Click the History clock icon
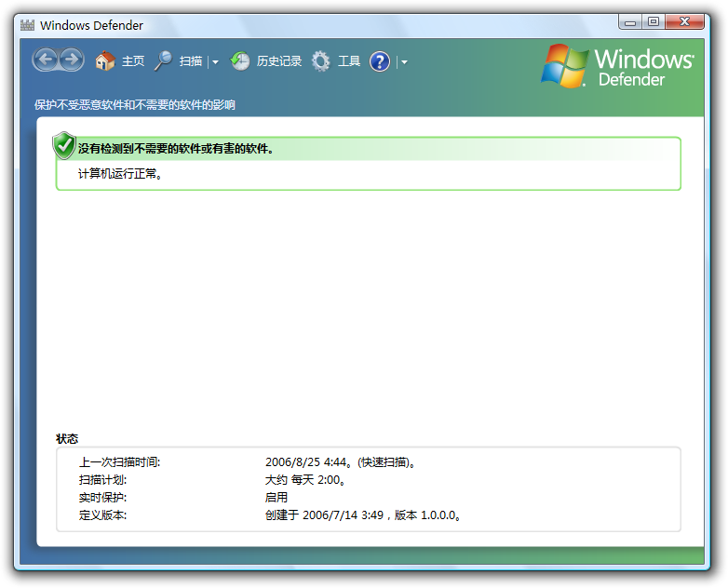 pos(240,60)
